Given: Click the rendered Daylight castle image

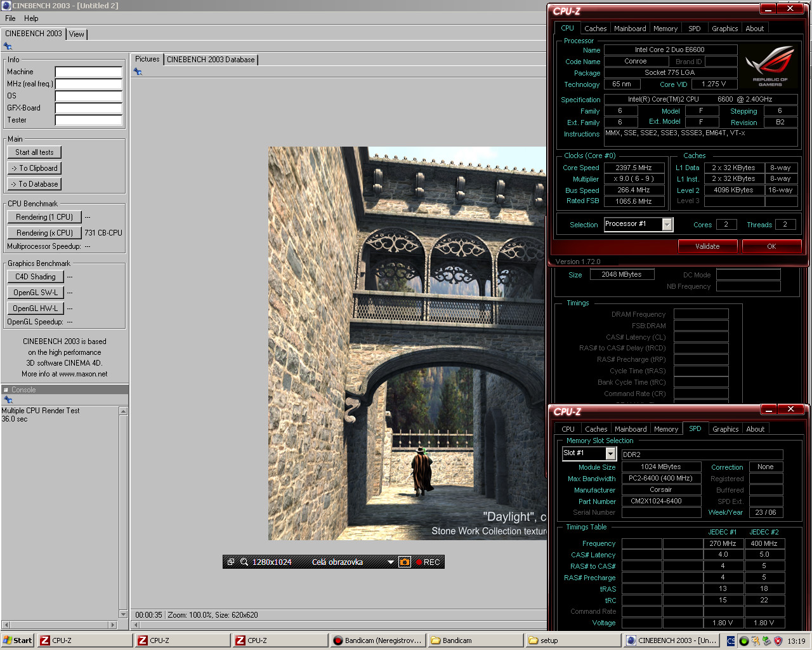Looking at the screenshot, I should tap(407, 343).
